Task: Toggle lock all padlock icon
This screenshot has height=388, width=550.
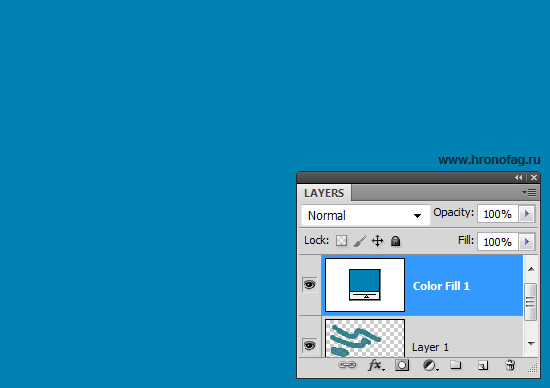Action: pos(395,241)
